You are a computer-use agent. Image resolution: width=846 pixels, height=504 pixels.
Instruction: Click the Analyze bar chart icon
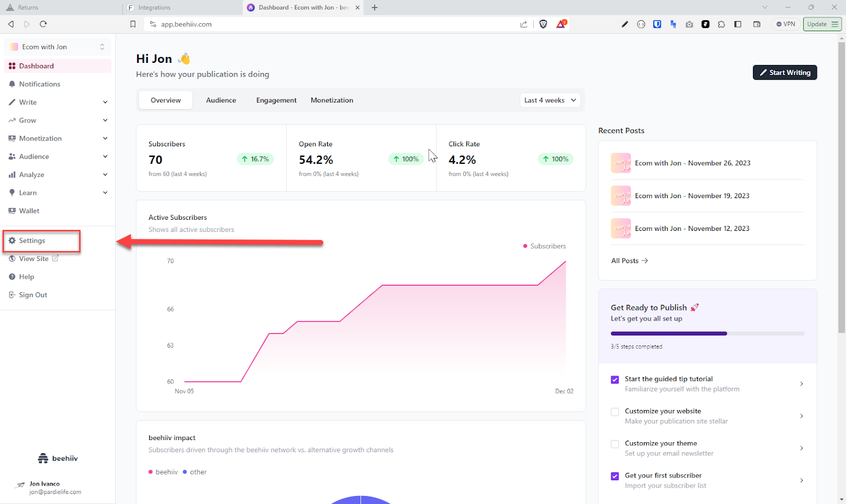pos(12,175)
